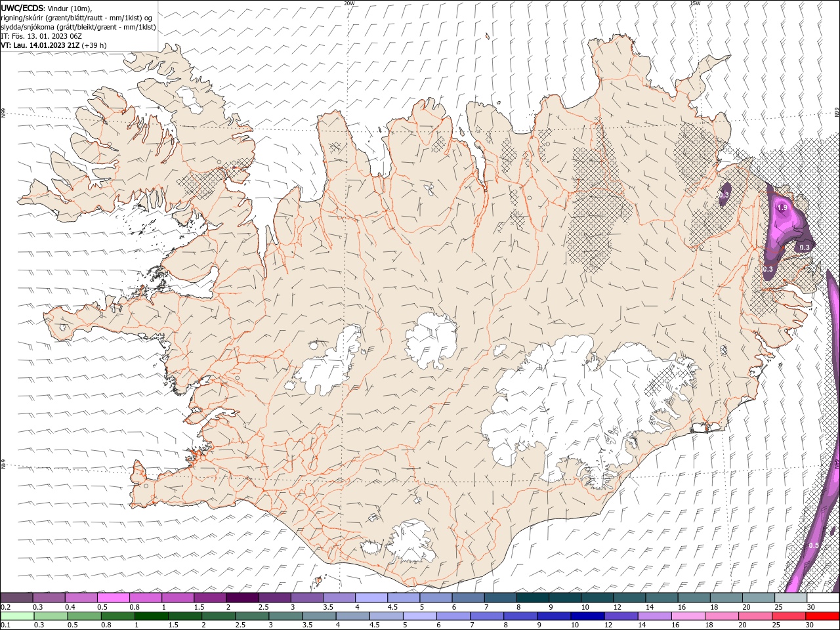Click the white swatch at 30 in upper legend
This screenshot has height=630, width=840.
coord(822,598)
